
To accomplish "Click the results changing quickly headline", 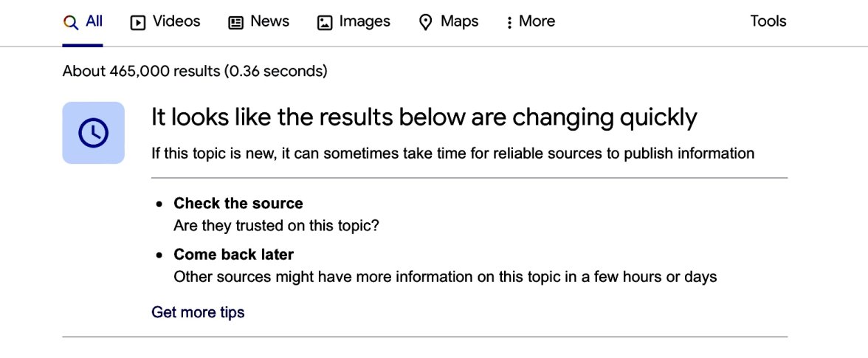I will click(424, 117).
